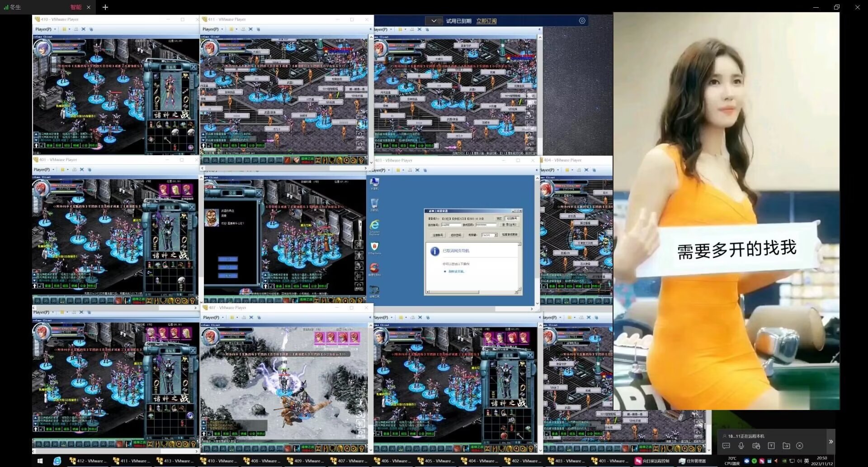Screen dimensions: 868x467
Task: Click the 注册账号 button in login dialog
Action: pyautogui.click(x=438, y=235)
